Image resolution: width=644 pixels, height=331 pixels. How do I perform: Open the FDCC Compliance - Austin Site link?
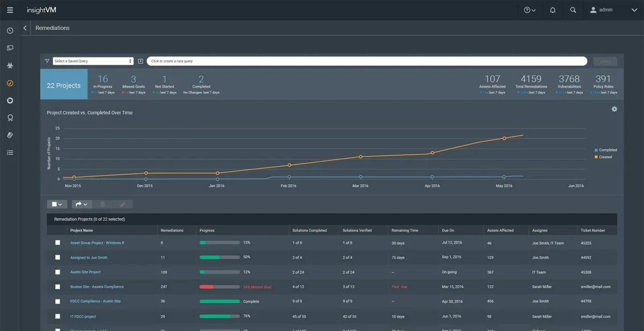(95, 301)
